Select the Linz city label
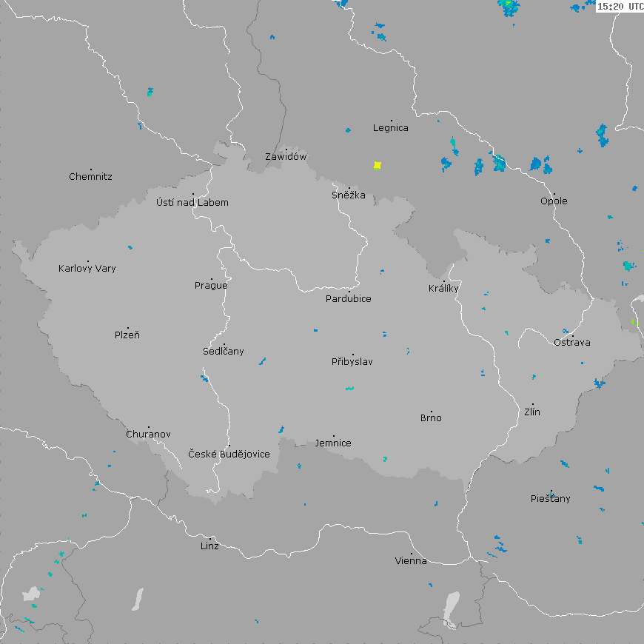Screen dimensions: 644x644 tap(209, 546)
